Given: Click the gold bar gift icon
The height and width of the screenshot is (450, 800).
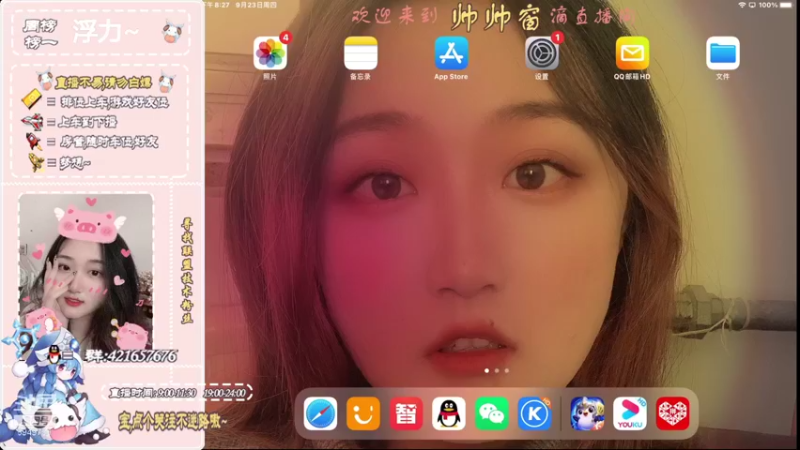Looking at the screenshot, I should (32, 98).
